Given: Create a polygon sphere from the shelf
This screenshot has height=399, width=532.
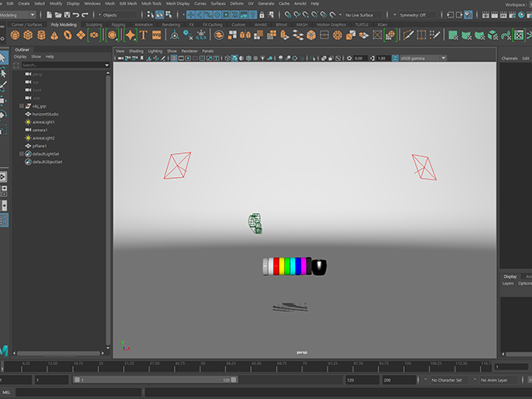Looking at the screenshot, I should pos(15,35).
